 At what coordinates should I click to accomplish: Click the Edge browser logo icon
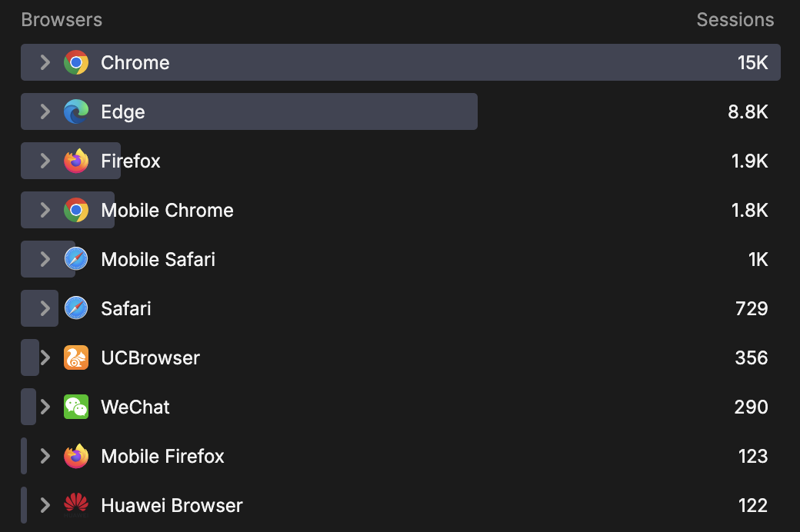76,111
